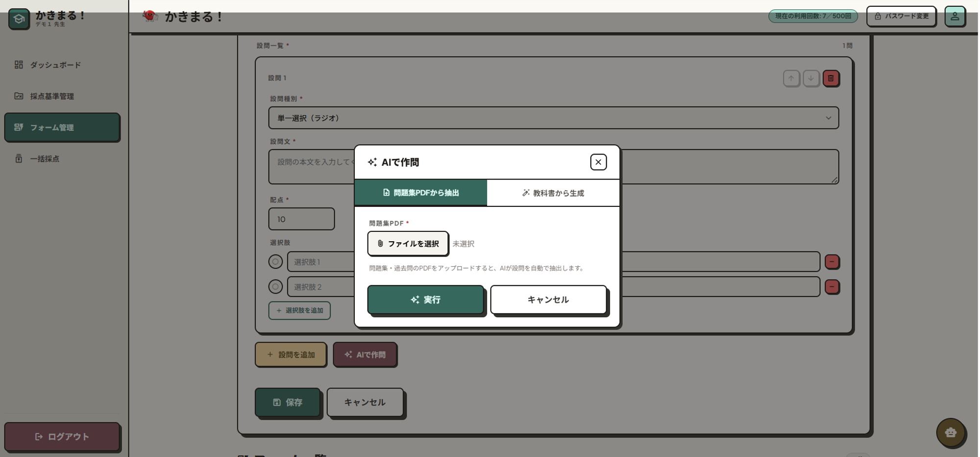This screenshot has width=980, height=457.
Task: Click the 保存 button
Action: [x=288, y=403]
